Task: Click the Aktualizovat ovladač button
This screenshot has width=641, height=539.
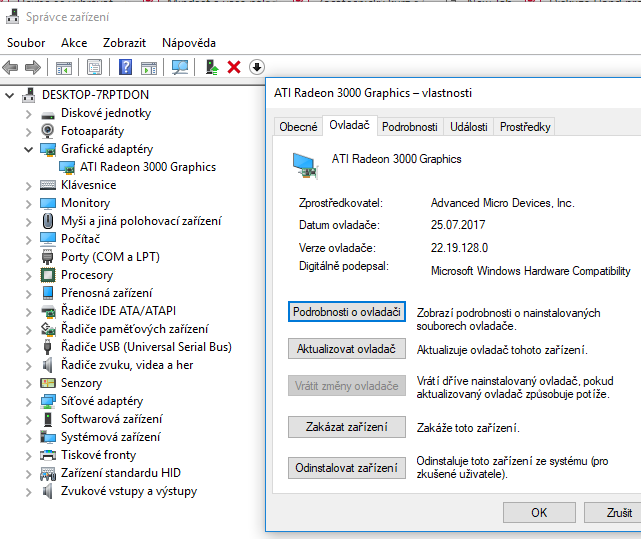Action: 346,350
